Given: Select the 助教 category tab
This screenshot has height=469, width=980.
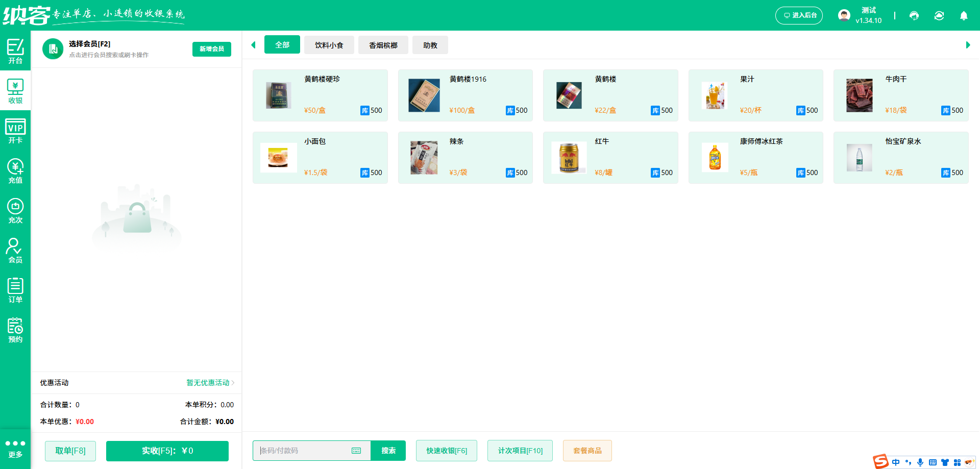Looking at the screenshot, I should 430,45.
